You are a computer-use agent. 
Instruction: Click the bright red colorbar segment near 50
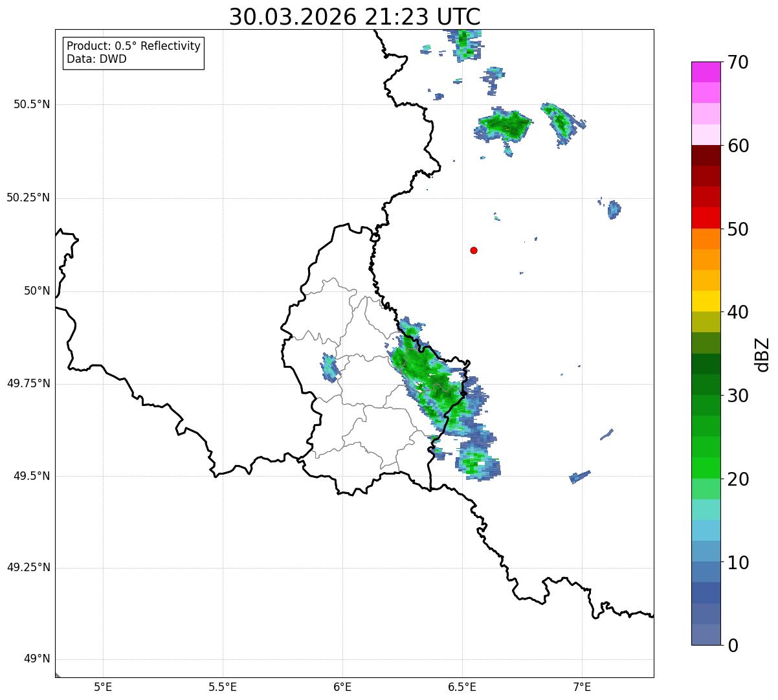coord(706,218)
